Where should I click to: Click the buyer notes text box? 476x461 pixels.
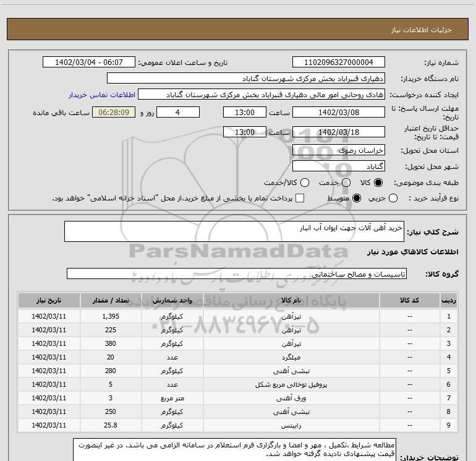pos(234,450)
